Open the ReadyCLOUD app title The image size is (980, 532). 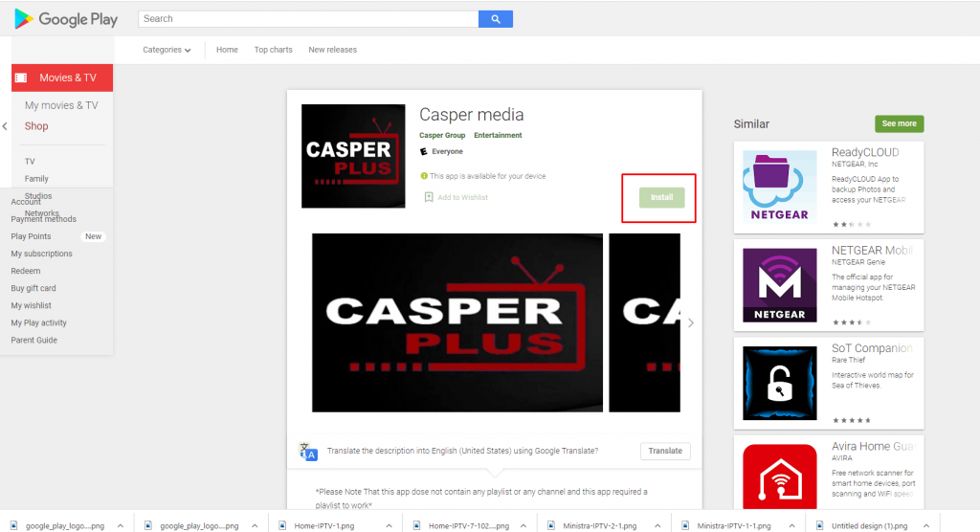pos(865,152)
